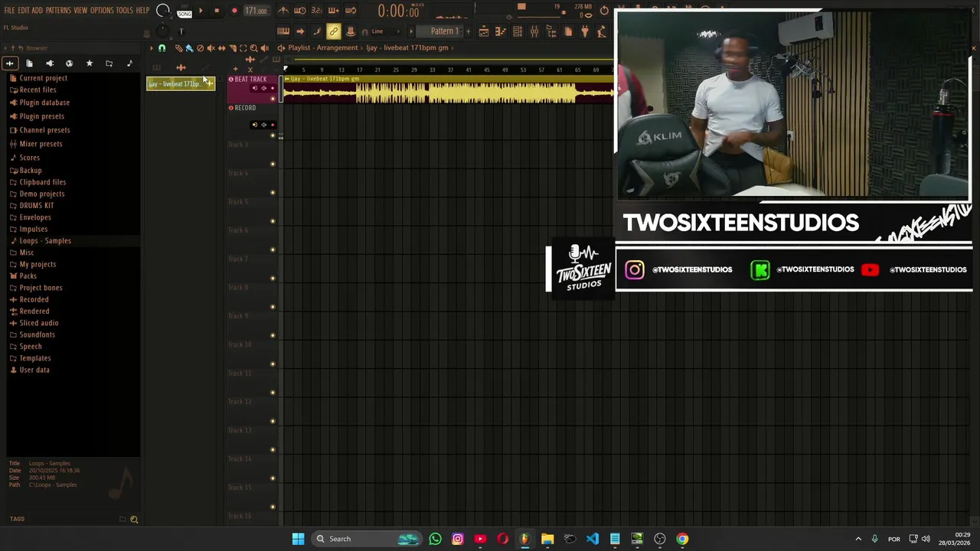Open the Piano roll window
The height and width of the screenshot is (551, 980).
click(x=501, y=31)
